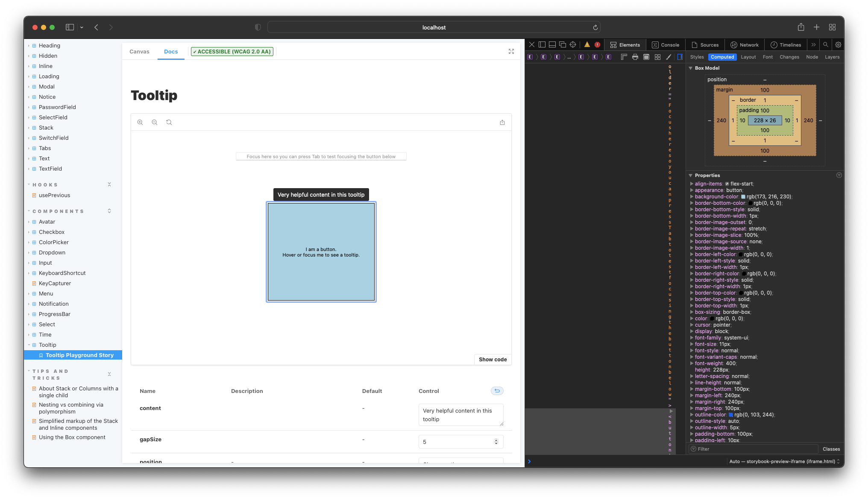This screenshot has height=499, width=868.
Task: Click the fullscreen icon in Storybook toolbar
Action: (511, 51)
